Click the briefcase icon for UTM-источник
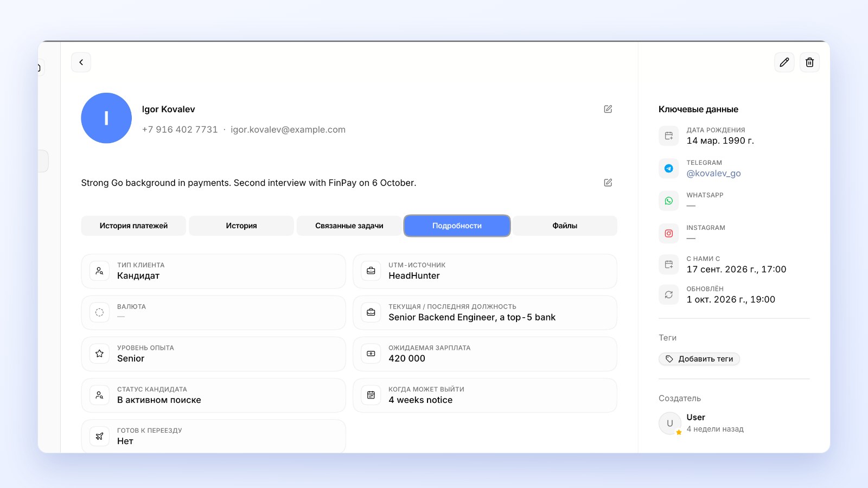The height and width of the screenshot is (488, 868). [371, 271]
